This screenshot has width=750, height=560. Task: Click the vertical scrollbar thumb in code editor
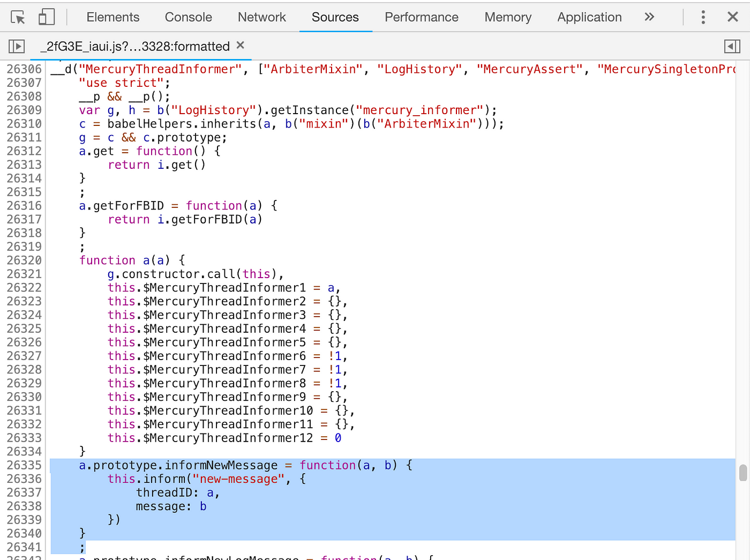(742, 473)
